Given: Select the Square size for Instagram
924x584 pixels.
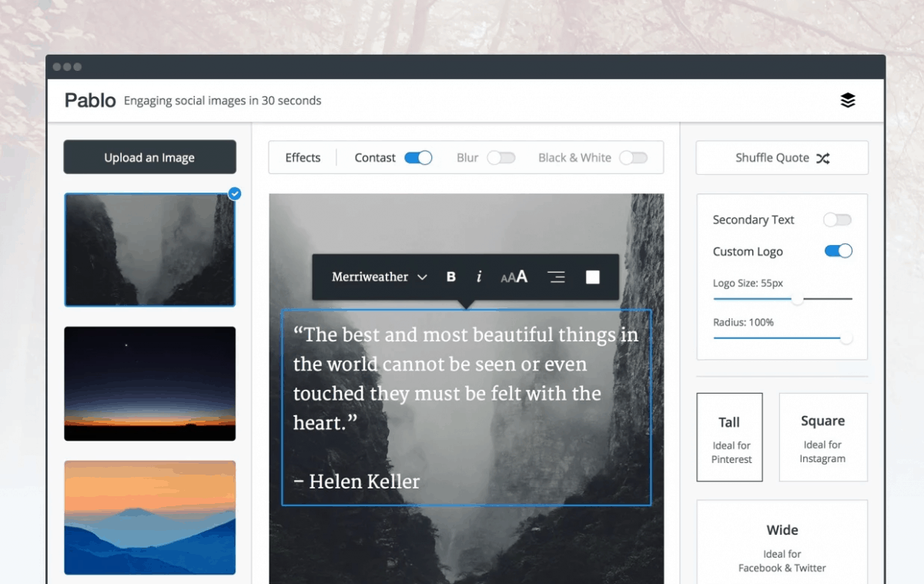Looking at the screenshot, I should click(x=823, y=438).
